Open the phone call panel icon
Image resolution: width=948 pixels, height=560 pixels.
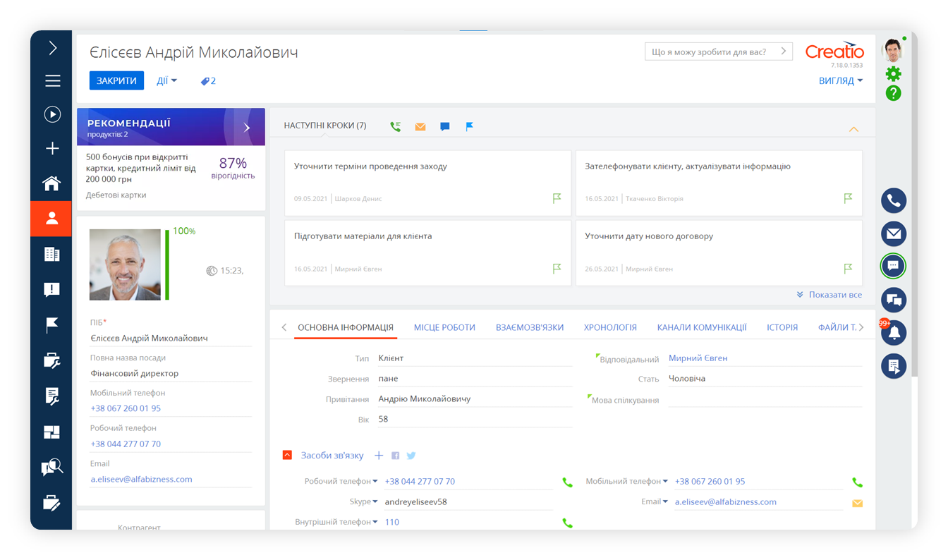893,200
